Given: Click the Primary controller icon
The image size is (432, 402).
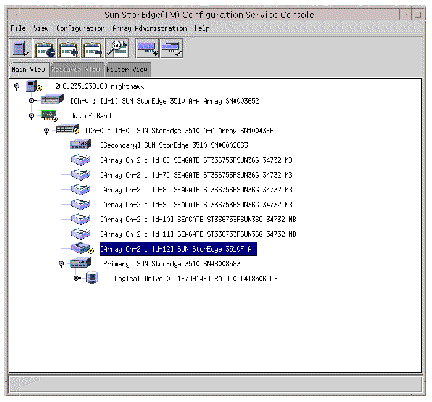Looking at the screenshot, I should (x=80, y=263).
